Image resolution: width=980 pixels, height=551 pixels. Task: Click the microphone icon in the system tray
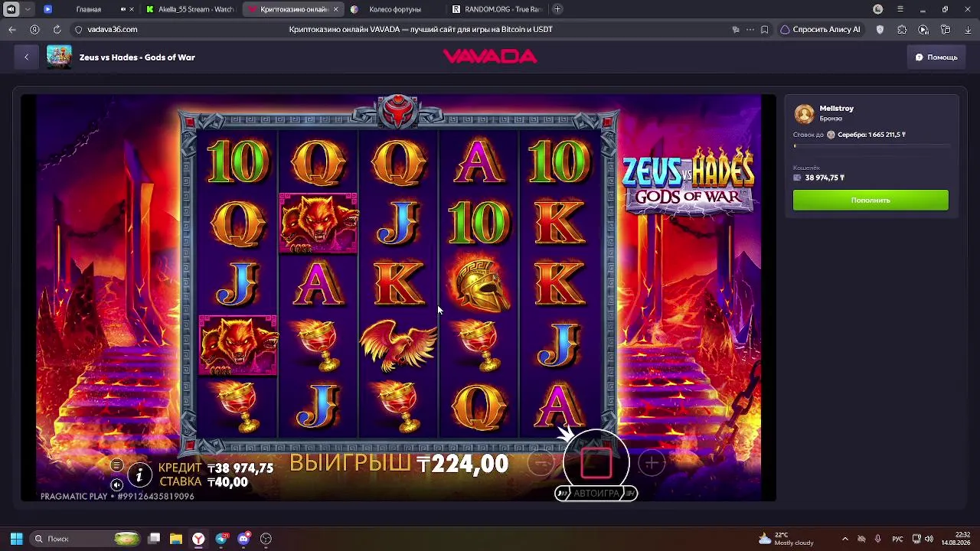[x=877, y=539]
